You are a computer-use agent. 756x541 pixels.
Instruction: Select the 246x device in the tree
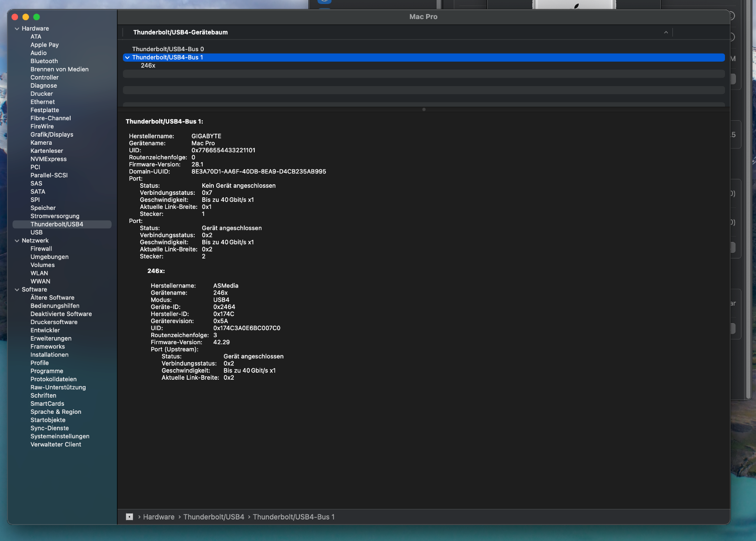tap(148, 66)
